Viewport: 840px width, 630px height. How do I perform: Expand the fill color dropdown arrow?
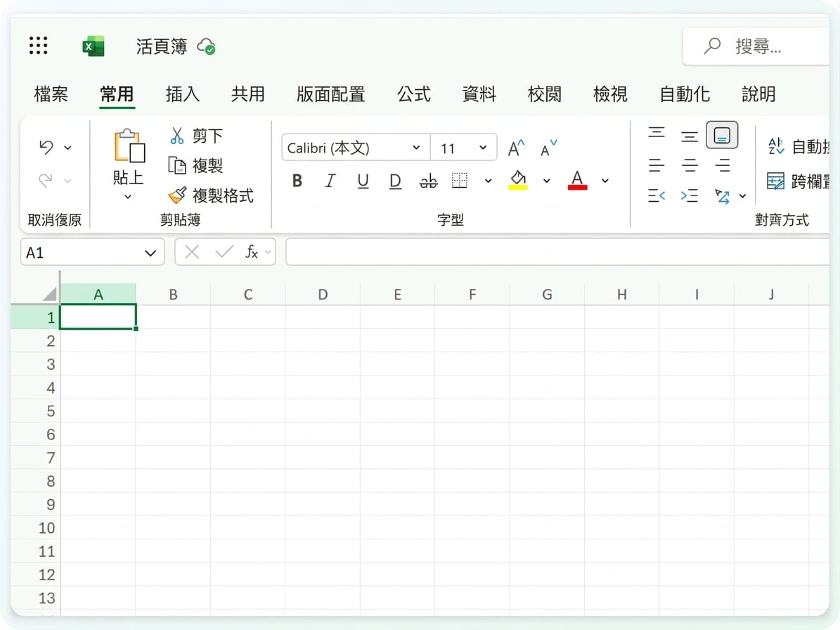[546, 181]
